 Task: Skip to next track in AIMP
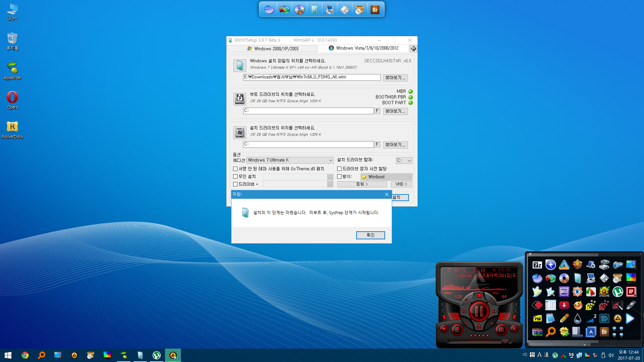coord(494,311)
